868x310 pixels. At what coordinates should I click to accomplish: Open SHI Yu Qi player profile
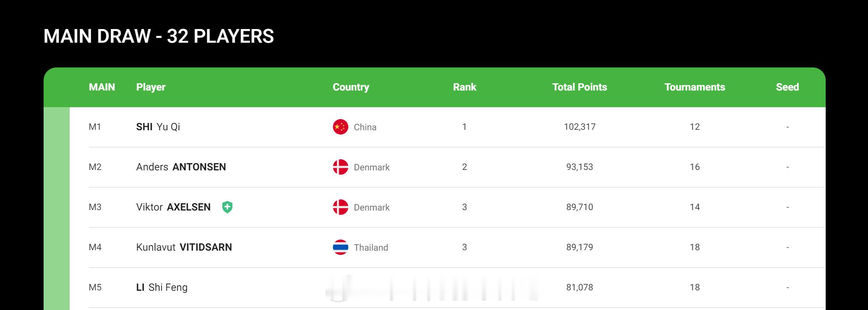[x=158, y=127]
